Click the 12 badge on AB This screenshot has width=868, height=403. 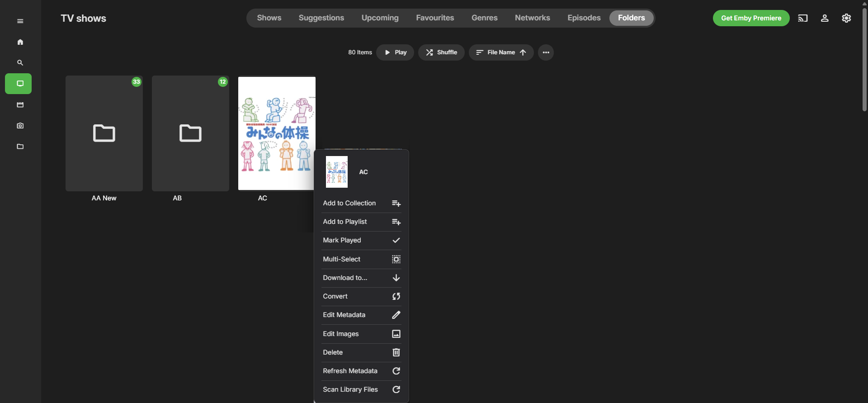[223, 82]
